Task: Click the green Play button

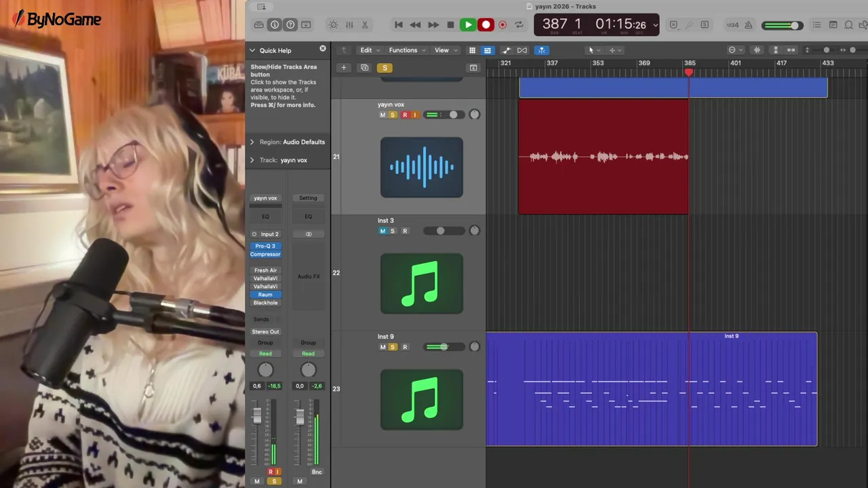Action: (x=468, y=25)
